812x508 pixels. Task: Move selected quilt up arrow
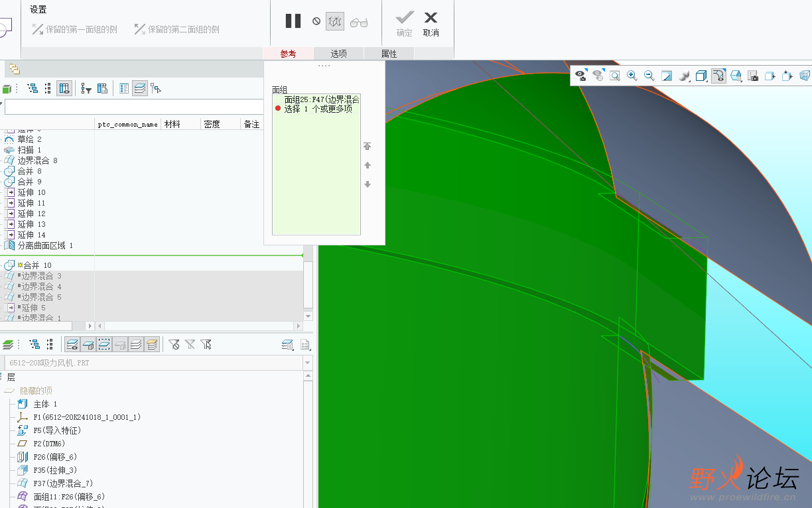[368, 165]
